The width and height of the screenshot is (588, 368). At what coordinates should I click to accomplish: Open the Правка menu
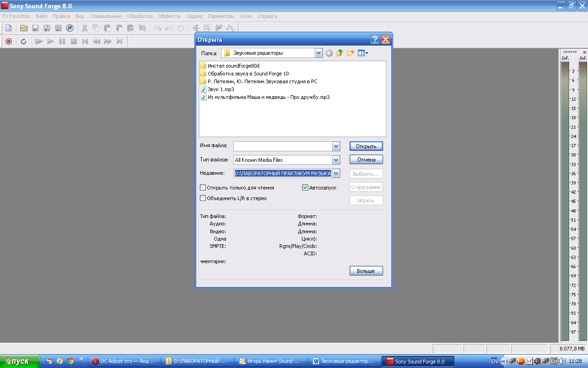pyautogui.click(x=62, y=16)
